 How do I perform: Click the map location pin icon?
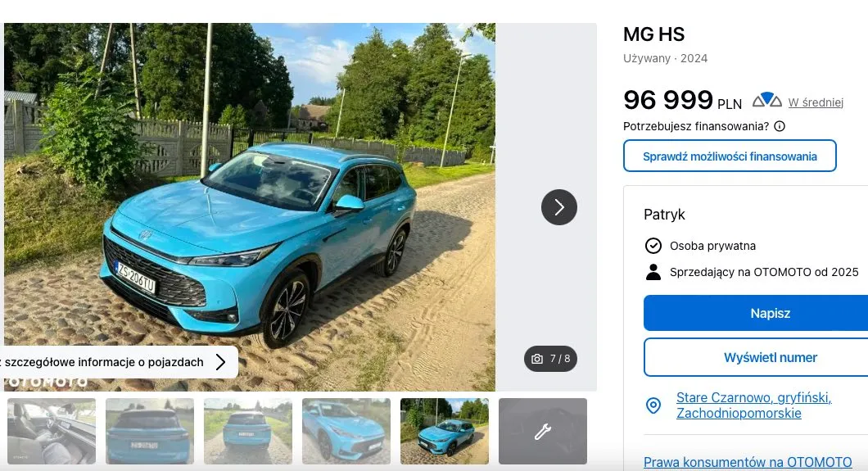[653, 405]
